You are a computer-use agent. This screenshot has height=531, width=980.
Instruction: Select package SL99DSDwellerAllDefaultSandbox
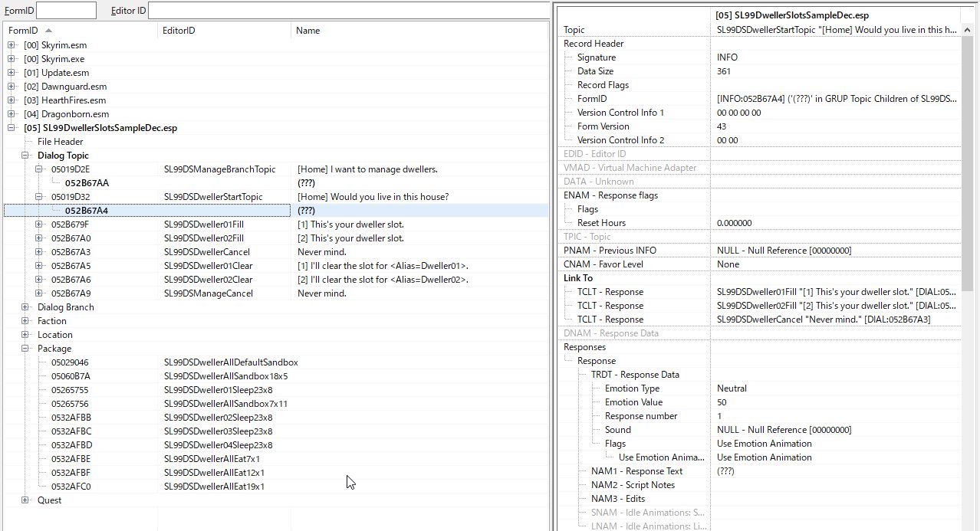(x=276, y=362)
